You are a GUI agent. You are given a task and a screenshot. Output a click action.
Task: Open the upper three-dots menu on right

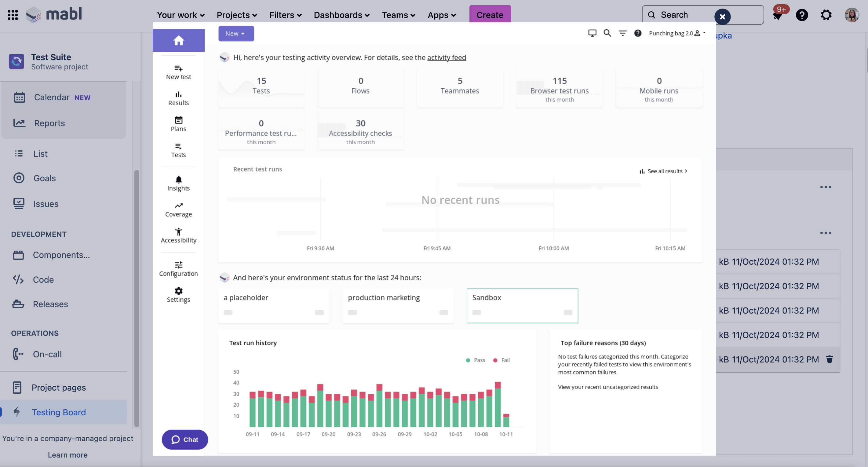click(826, 187)
